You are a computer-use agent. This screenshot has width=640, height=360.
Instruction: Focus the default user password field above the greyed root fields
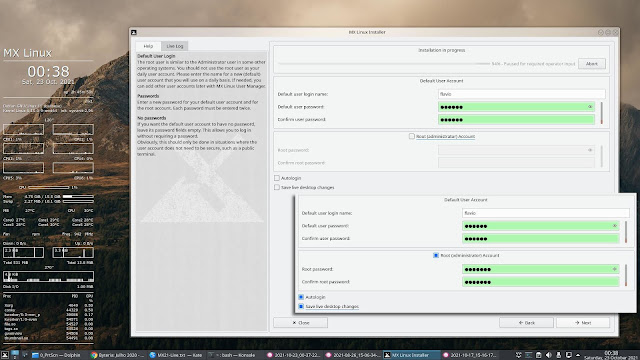(516, 107)
